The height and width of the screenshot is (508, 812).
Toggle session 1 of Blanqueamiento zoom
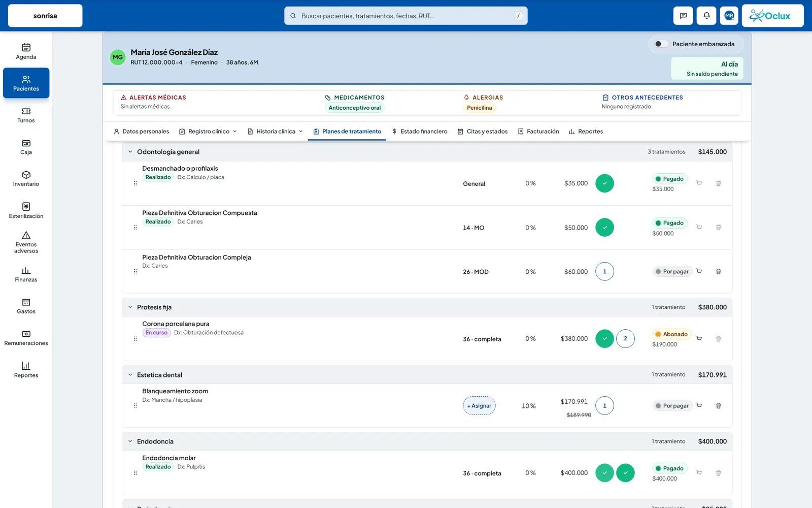[604, 405]
